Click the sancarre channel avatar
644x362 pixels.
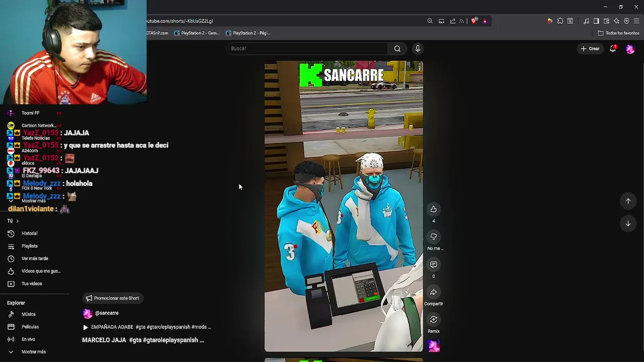point(88,314)
